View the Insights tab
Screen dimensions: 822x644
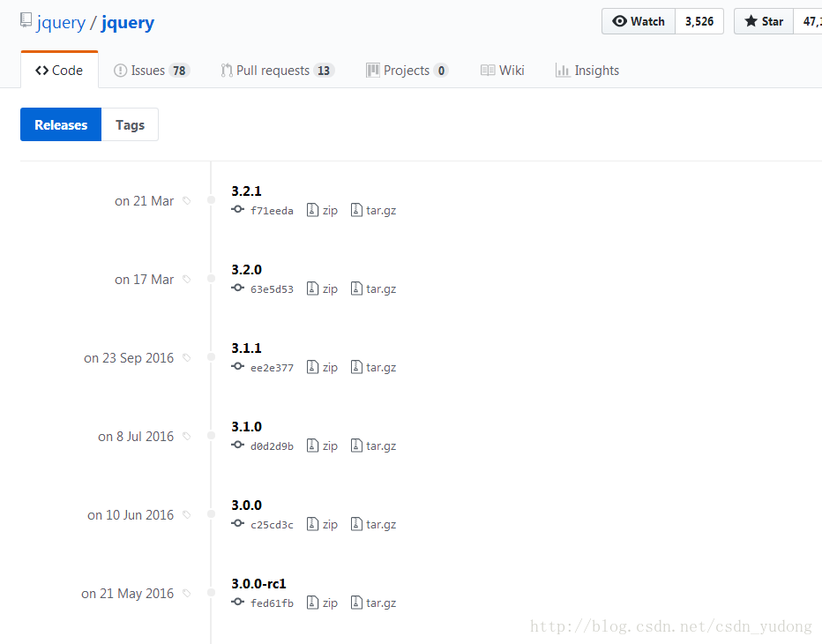coord(587,71)
